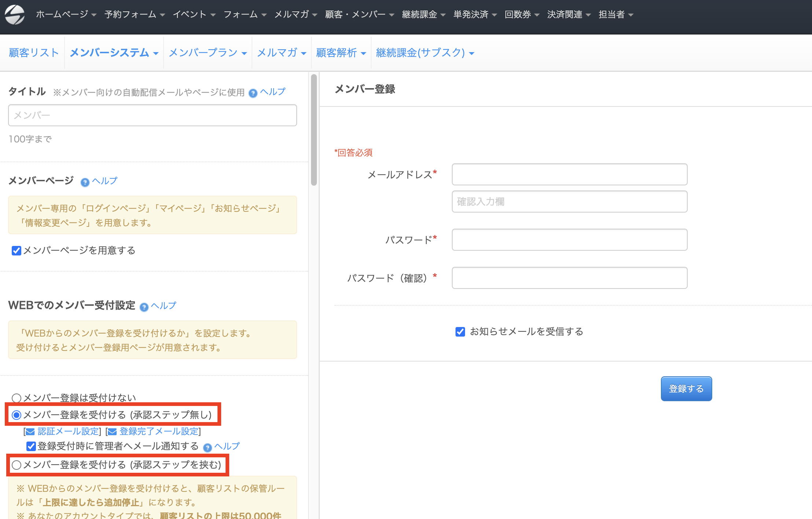Click help question icon beside メンバーページ heading
Viewport: 812px width, 519px height.
point(85,182)
